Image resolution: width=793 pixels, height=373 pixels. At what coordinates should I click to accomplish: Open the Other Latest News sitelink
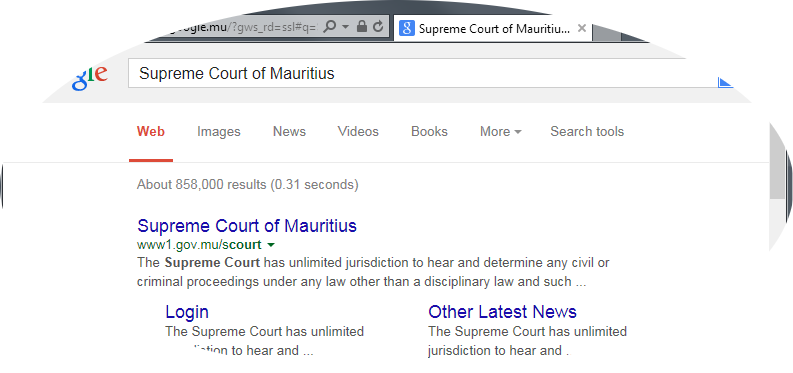(502, 311)
